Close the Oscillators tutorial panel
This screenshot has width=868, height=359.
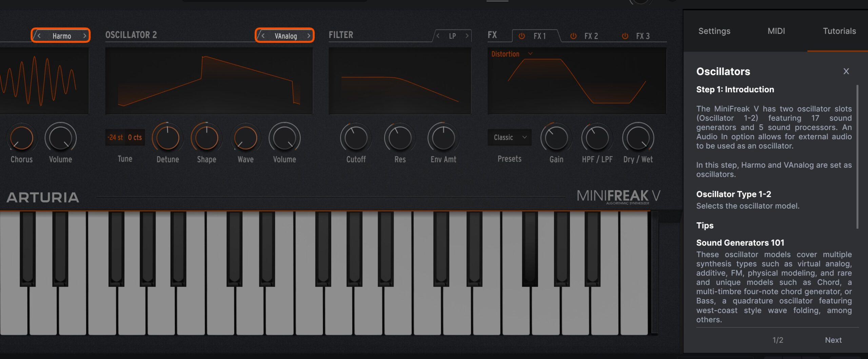coord(846,71)
